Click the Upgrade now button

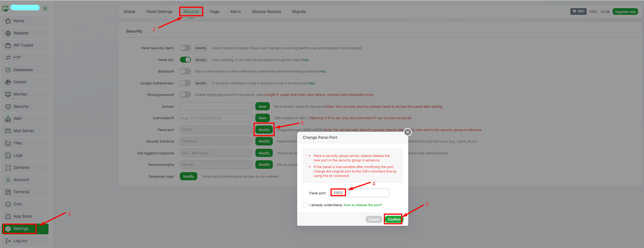point(625,12)
